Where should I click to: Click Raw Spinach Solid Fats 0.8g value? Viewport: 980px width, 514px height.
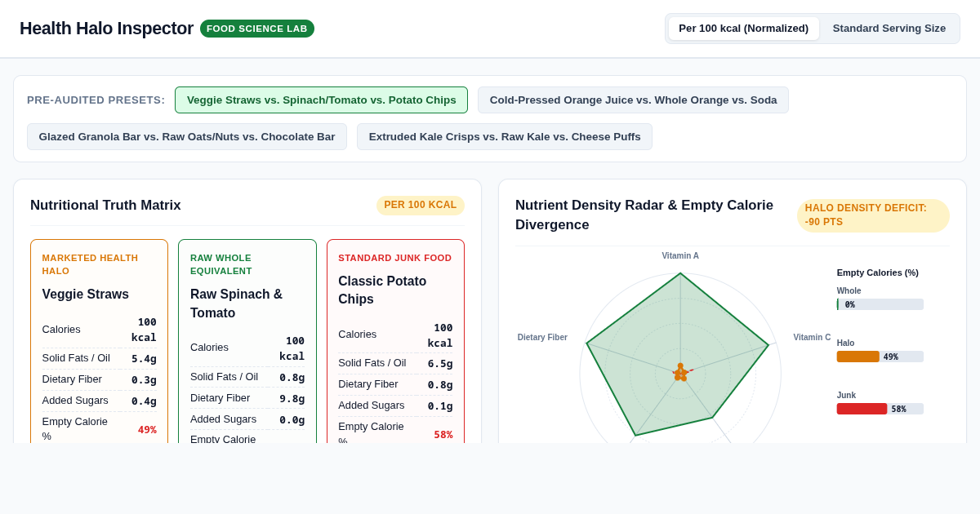[x=292, y=377]
